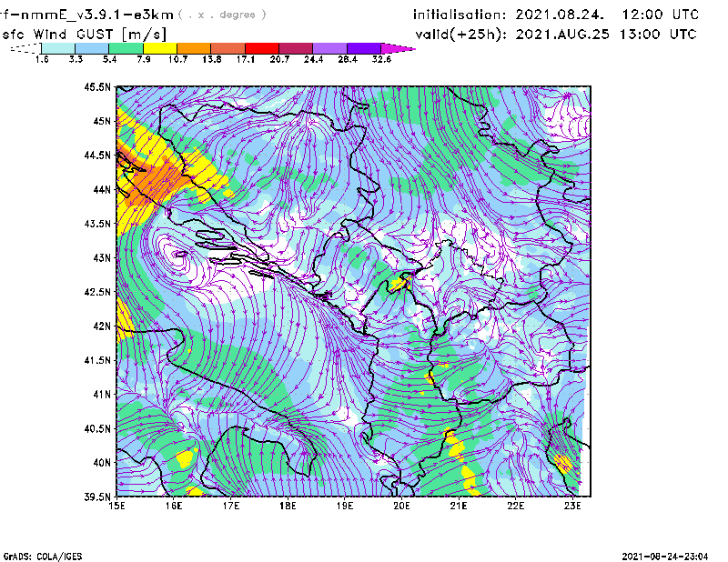Click the orange legend swatch after 10.7
728x562 pixels.
194,47
